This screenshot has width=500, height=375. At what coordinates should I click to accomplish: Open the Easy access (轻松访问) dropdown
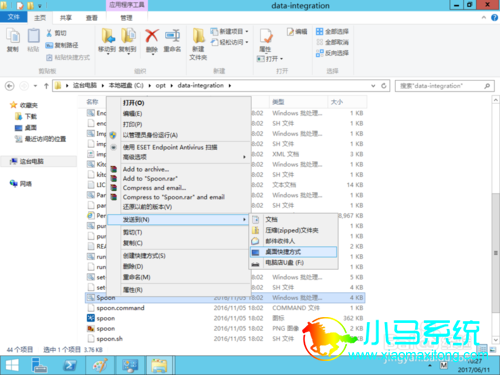click(x=230, y=42)
